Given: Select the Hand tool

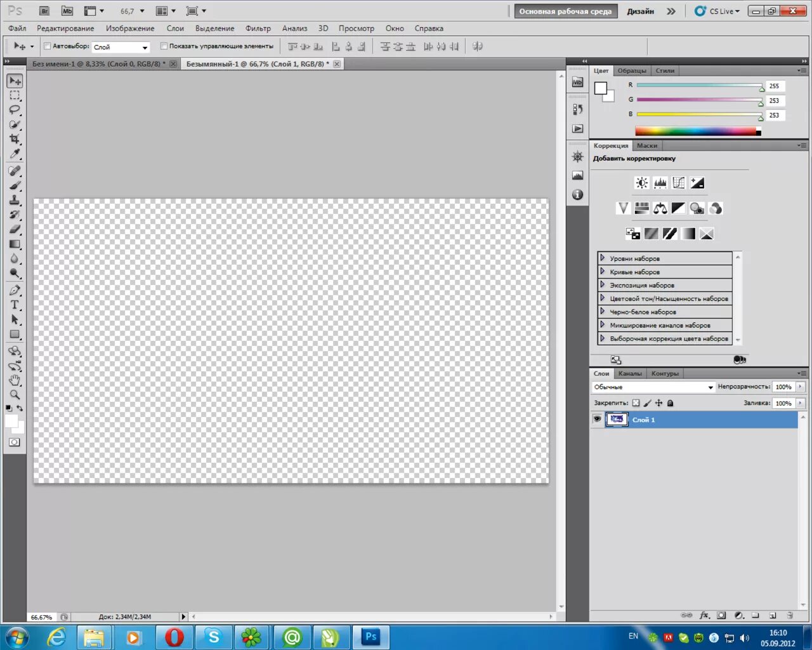Looking at the screenshot, I should [15, 380].
